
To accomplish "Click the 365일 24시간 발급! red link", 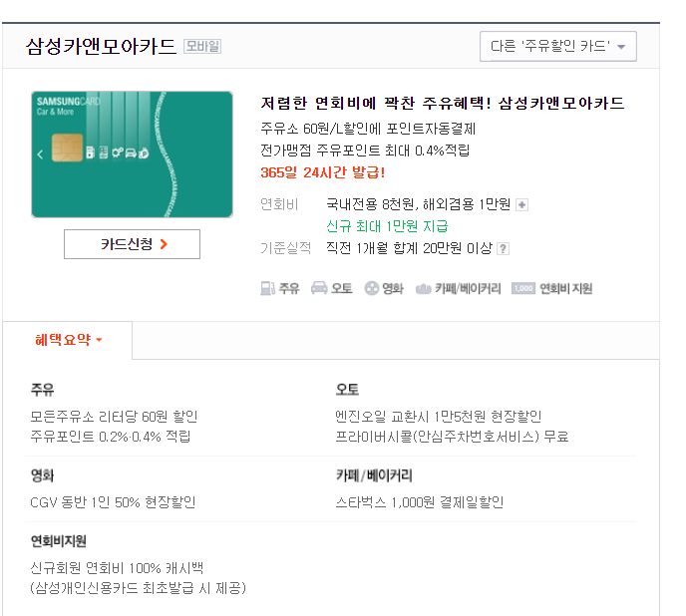I will (x=323, y=172).
